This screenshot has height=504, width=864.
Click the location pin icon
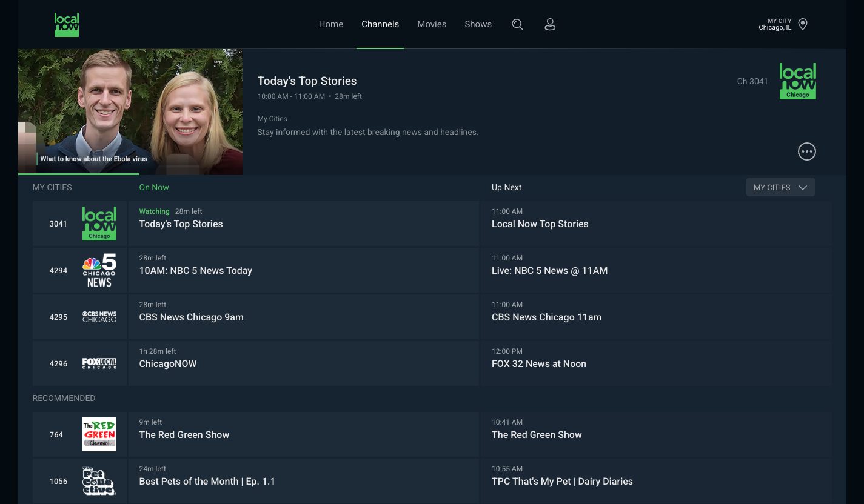pos(803,24)
